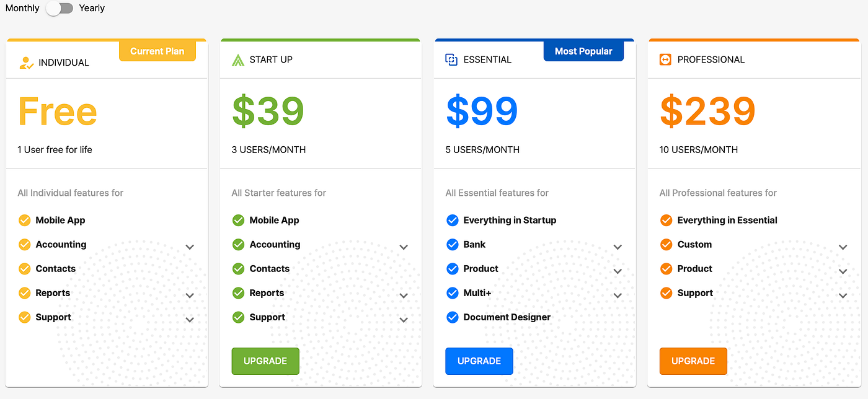
Task: Click Individual Accounting check icon
Action: pyautogui.click(x=25, y=244)
